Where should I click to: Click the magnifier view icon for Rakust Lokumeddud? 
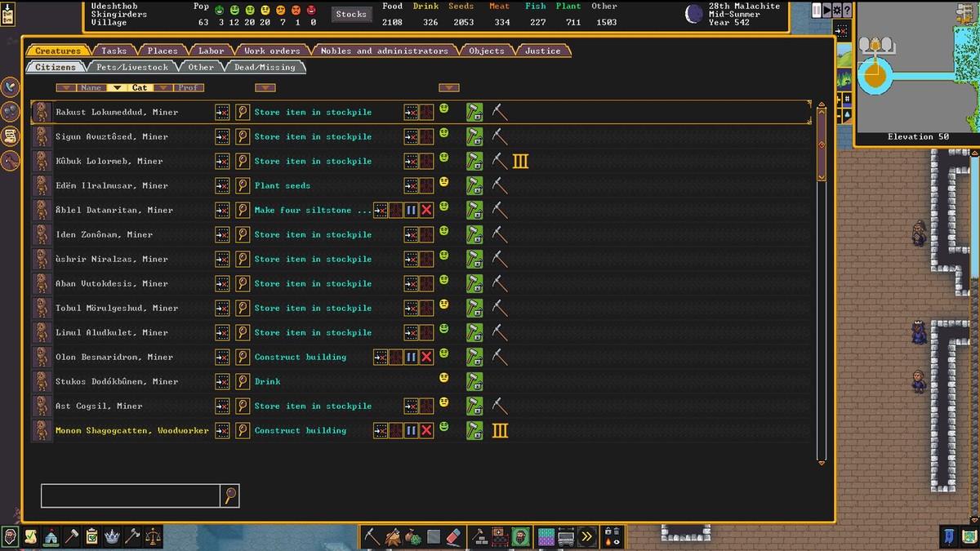pyautogui.click(x=243, y=112)
